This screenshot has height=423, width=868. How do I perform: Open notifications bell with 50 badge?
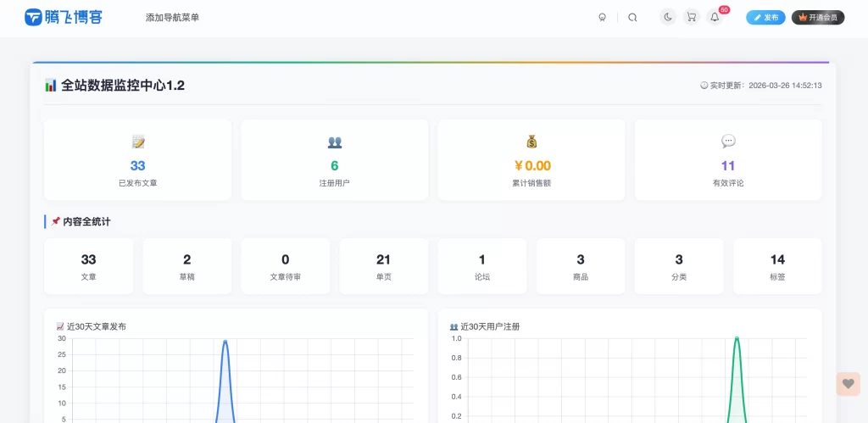pos(715,17)
